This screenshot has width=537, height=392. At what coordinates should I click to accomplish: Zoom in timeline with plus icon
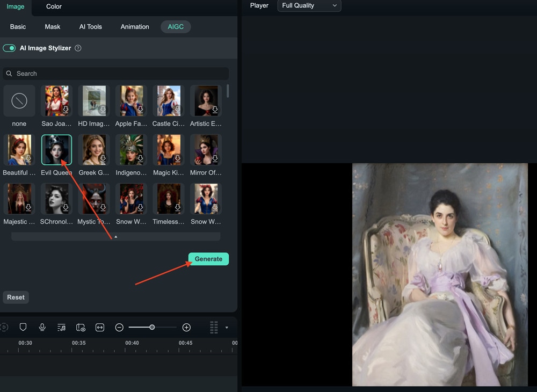[186, 328]
